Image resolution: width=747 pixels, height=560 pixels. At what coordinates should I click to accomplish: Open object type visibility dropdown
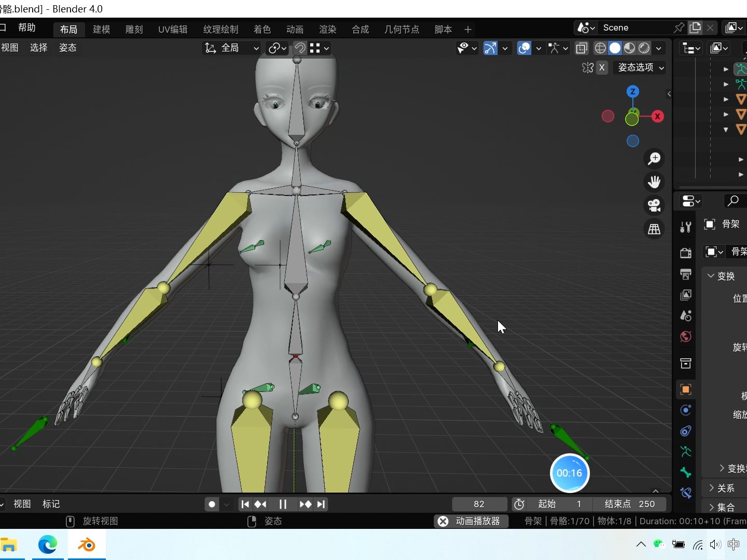(x=467, y=48)
